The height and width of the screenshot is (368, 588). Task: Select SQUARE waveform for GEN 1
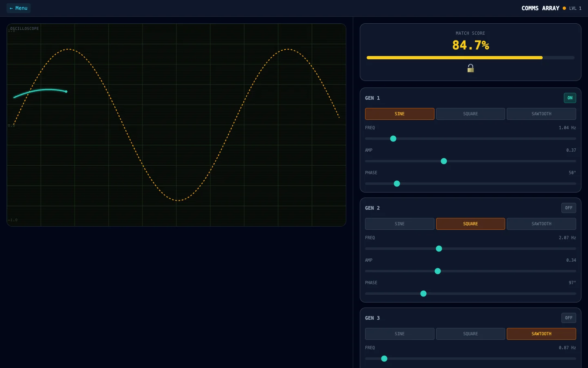point(470,114)
